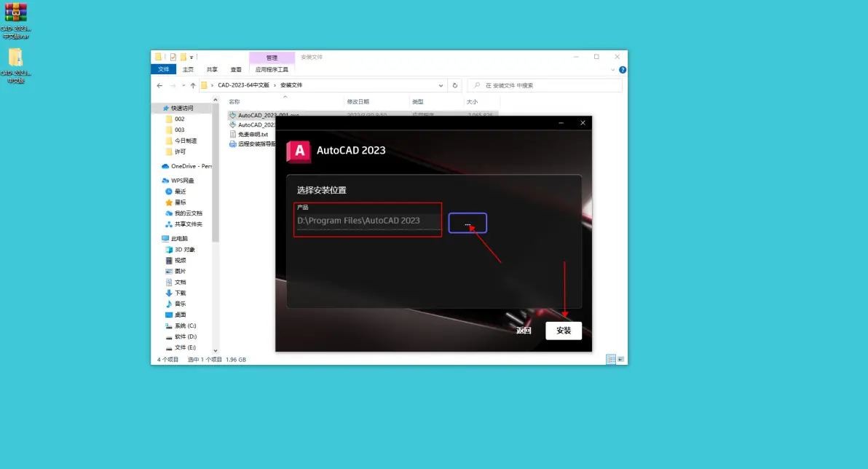Screen dimensions: 868x469
Task: Open 快速访问 in the navigation pane
Action: 182,109
